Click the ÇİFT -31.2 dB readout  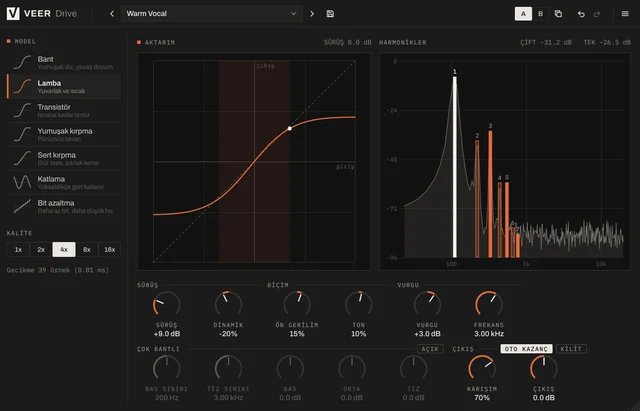546,42
